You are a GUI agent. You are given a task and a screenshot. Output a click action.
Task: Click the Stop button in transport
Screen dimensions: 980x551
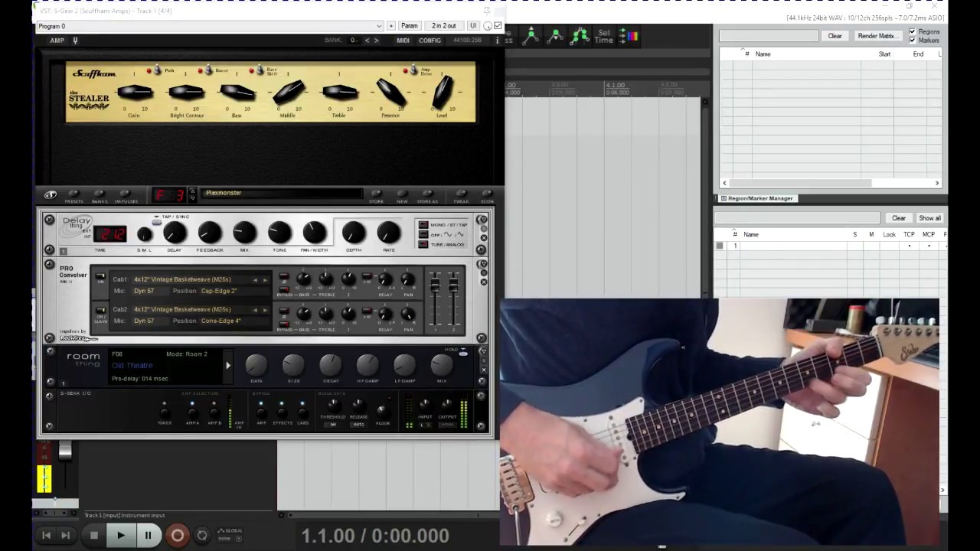click(x=94, y=535)
